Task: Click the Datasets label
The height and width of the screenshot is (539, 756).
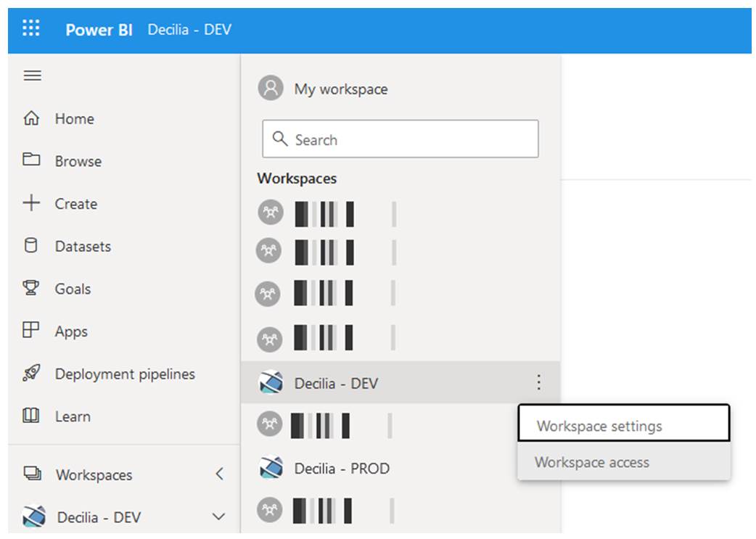Action: click(83, 247)
